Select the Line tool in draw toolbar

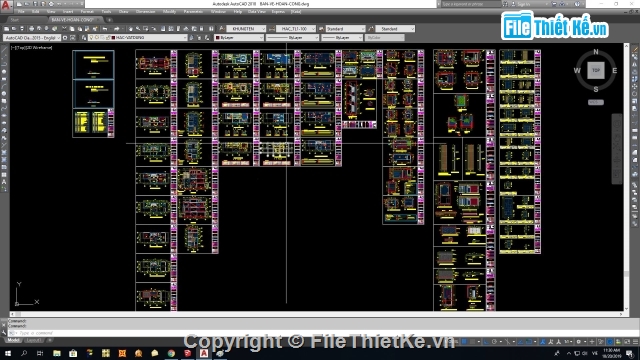pos(4,50)
